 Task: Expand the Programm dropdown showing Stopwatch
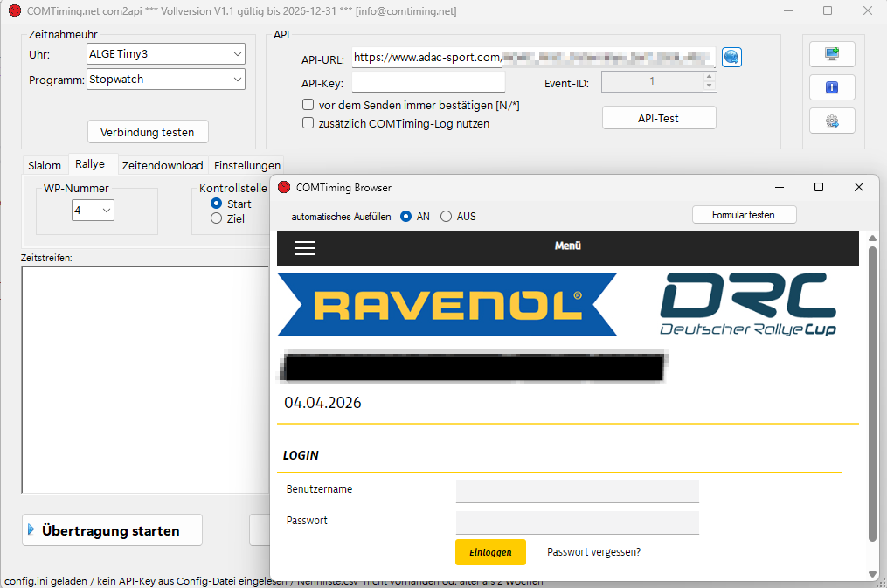166,80
